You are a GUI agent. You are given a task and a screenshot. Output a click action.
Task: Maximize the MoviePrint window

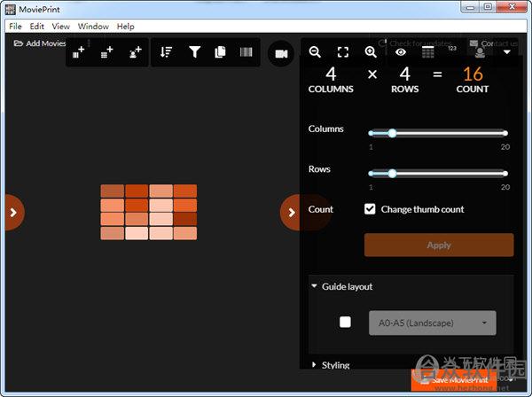coord(488,7)
